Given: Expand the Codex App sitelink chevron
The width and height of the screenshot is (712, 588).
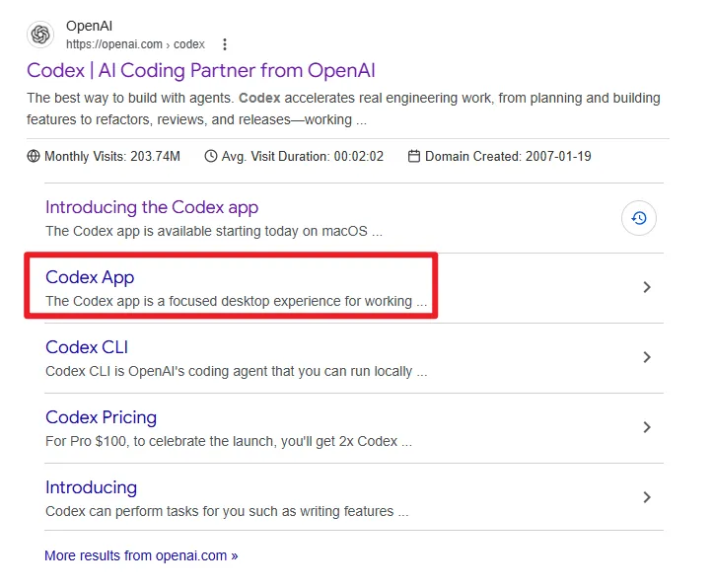Looking at the screenshot, I should pos(647,287).
